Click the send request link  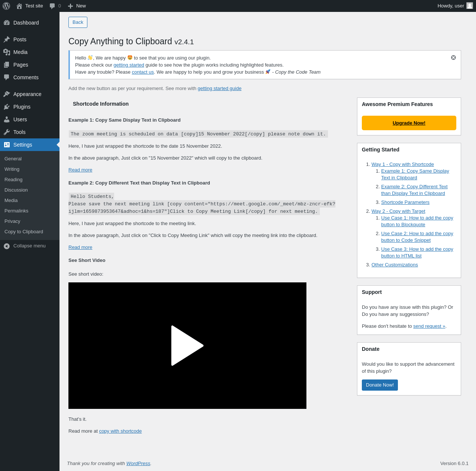(429, 326)
